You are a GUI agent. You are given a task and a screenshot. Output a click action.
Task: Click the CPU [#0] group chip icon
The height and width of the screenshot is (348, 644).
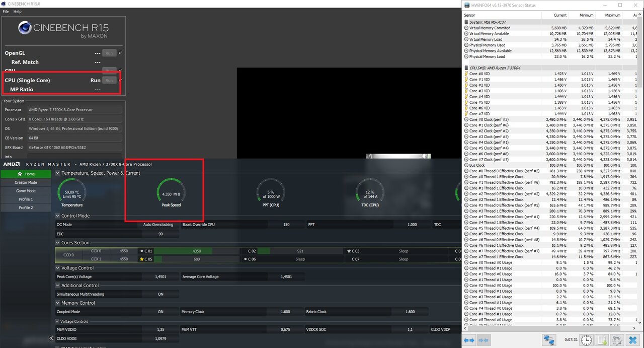[466, 67]
